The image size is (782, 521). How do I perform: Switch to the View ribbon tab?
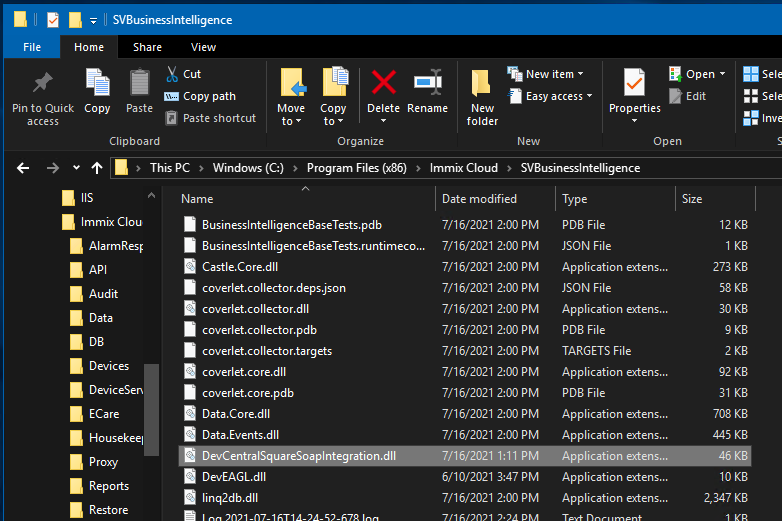pos(203,47)
